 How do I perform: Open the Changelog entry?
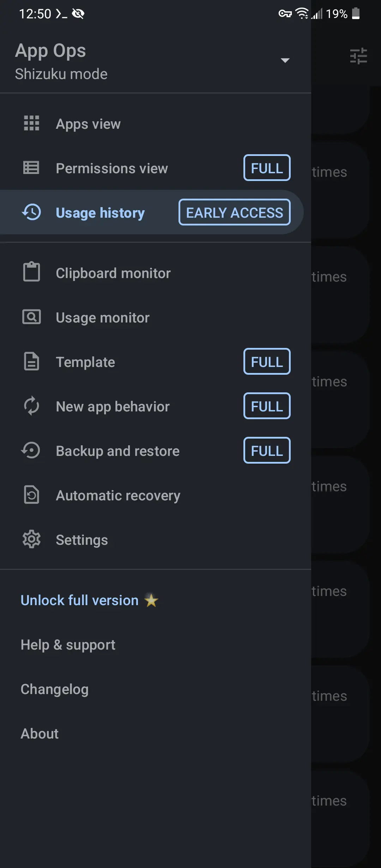point(54,689)
